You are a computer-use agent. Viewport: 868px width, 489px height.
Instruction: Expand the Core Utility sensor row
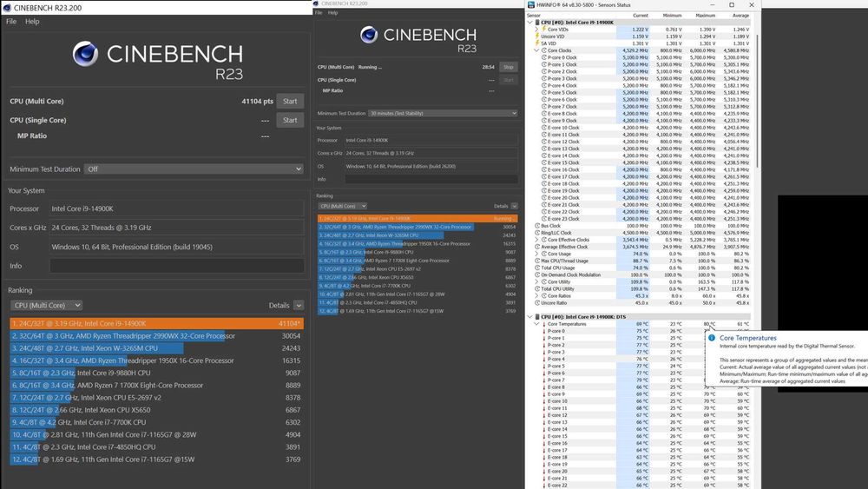click(x=536, y=282)
